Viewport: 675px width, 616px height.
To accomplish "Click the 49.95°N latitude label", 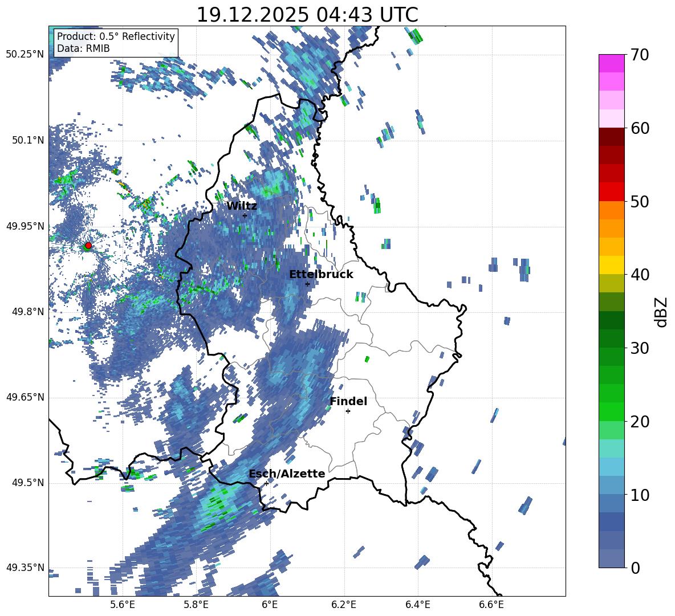I will coord(25,226).
